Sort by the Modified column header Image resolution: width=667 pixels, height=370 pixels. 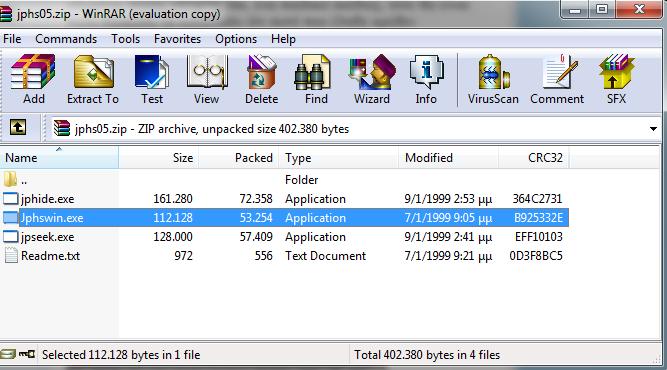coord(448,158)
